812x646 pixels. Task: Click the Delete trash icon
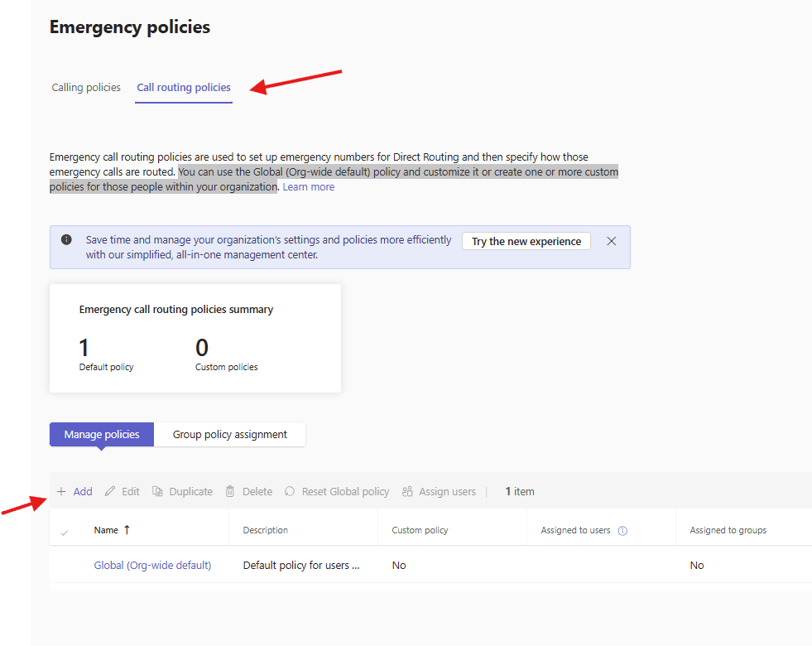(x=230, y=491)
